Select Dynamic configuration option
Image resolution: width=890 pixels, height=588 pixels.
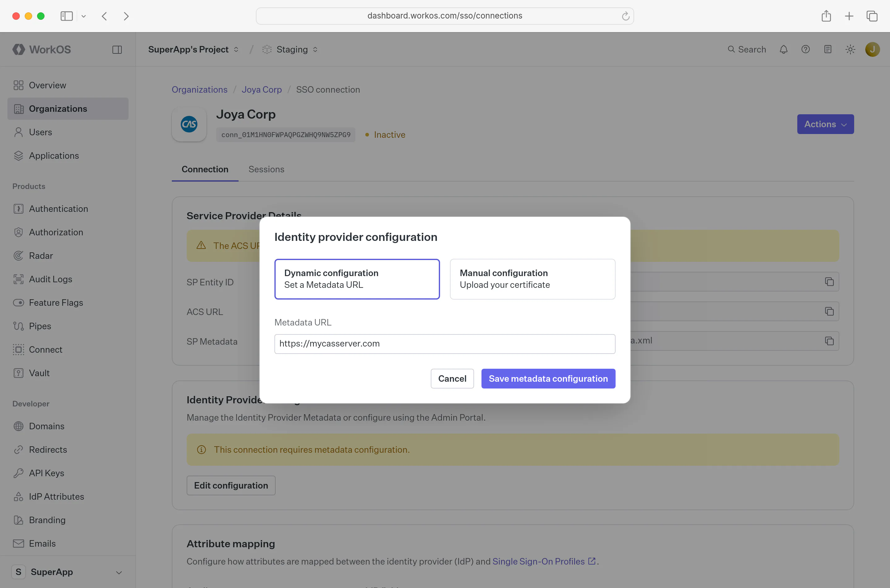pos(357,279)
